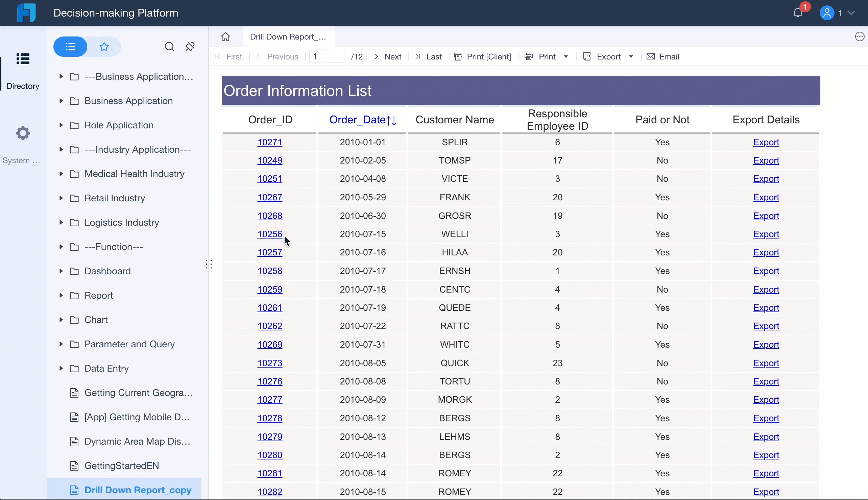Jump to Last page
This screenshot has width=868, height=500.
428,57
